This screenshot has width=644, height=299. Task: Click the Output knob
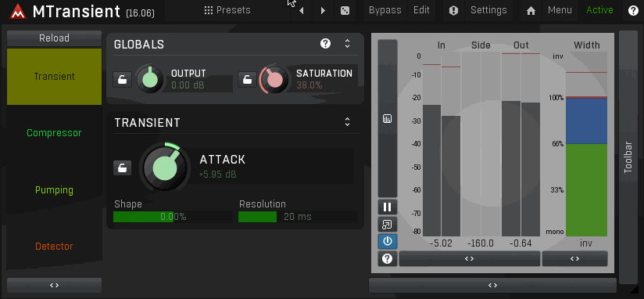coord(150,79)
